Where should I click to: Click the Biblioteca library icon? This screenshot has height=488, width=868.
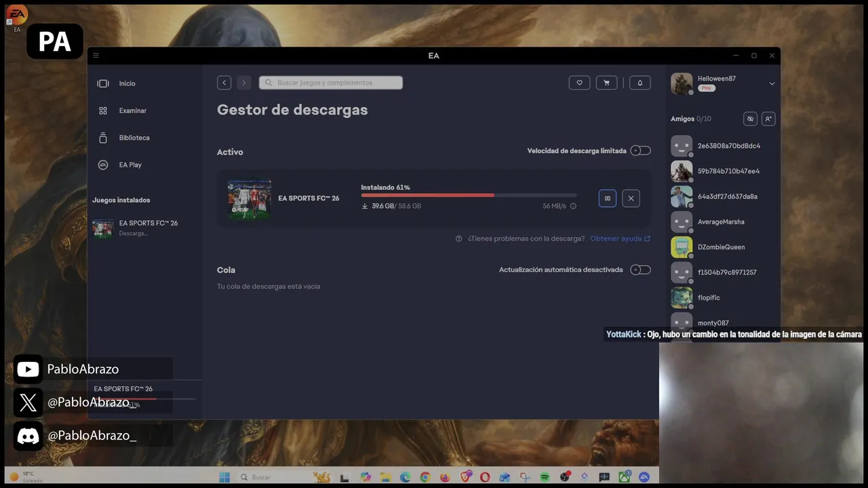pos(103,138)
